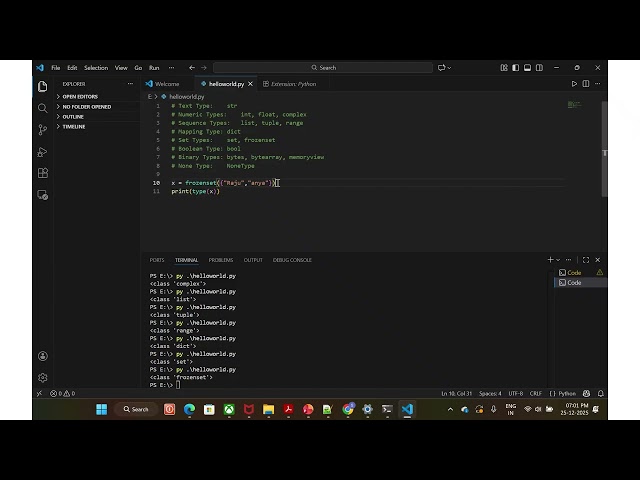The width and height of the screenshot is (640, 480).
Task: Switch to the Ports panel tab
Action: (157, 260)
